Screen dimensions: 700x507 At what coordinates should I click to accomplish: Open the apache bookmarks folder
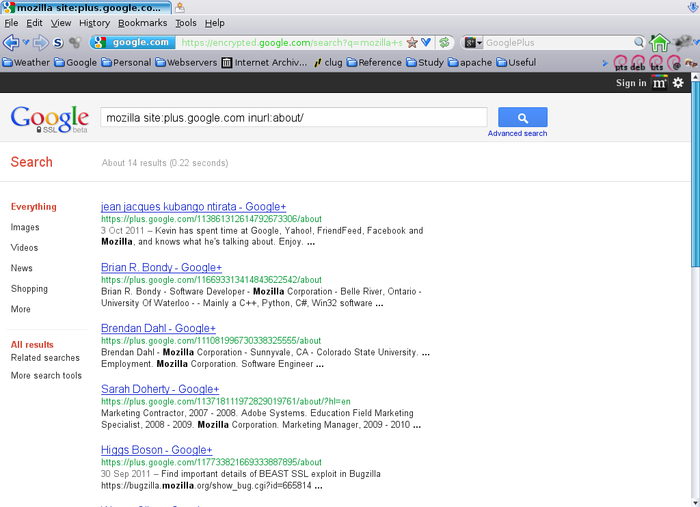[470, 62]
